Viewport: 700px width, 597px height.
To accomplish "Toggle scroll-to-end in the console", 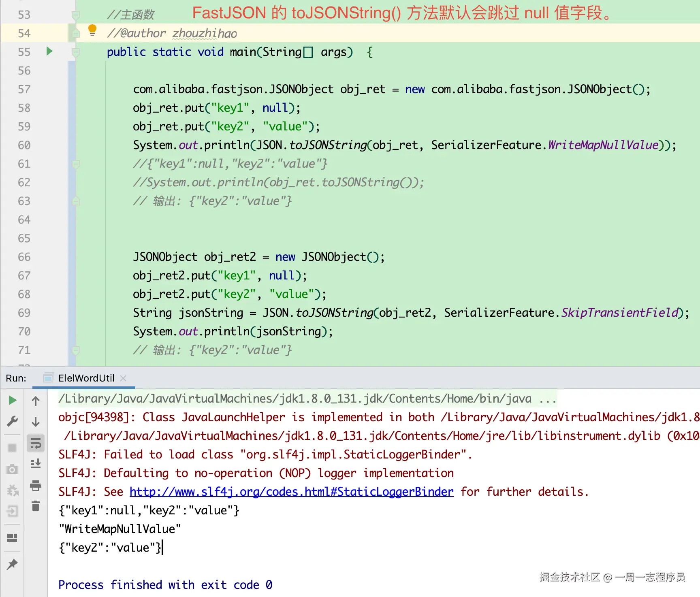I will pos(36,463).
